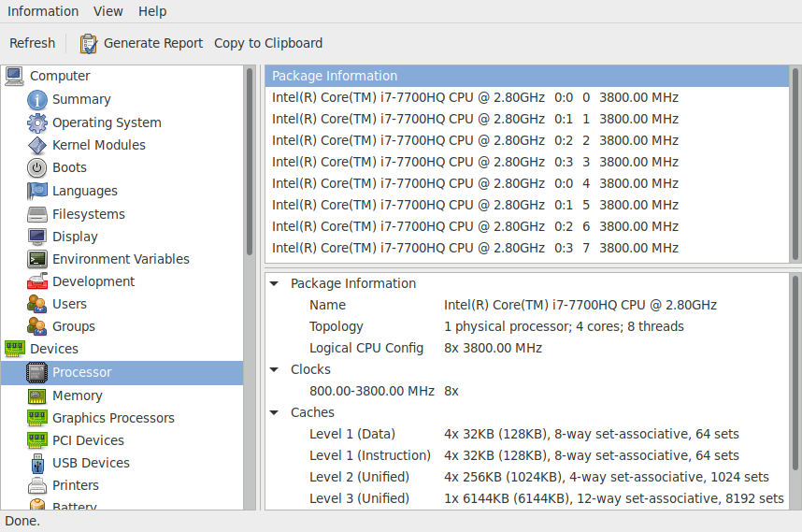The width and height of the screenshot is (802, 532).
Task: Click the Memory module icon
Action: 36,395
